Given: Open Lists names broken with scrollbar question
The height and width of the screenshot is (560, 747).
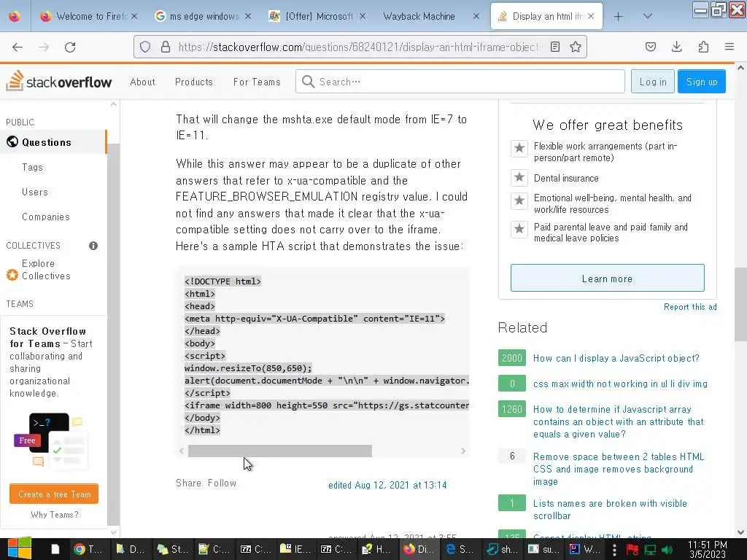Looking at the screenshot, I should [610, 510].
